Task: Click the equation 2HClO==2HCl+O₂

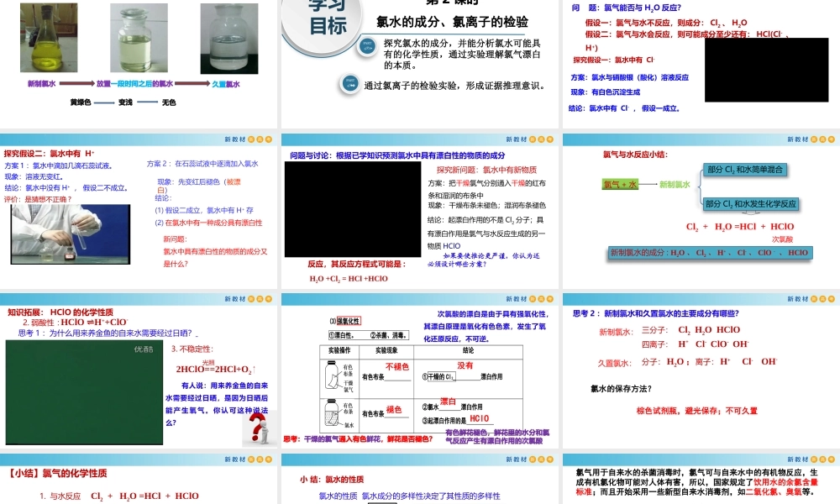Action: point(215,369)
